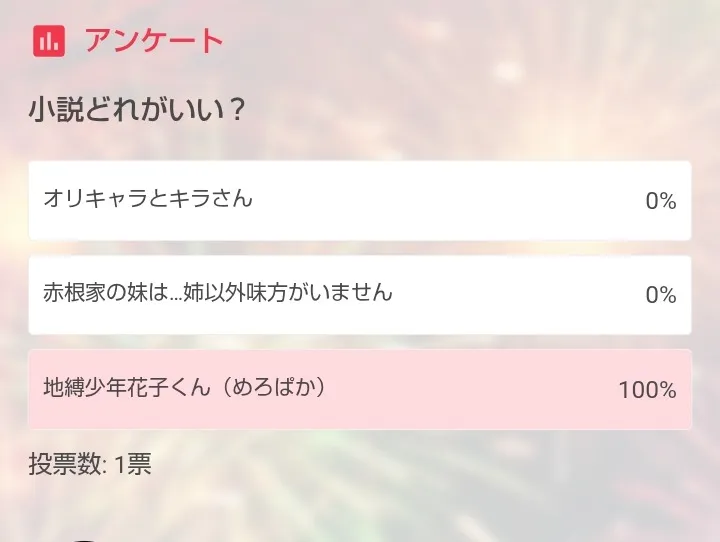Click the 1票 count number
This screenshot has width=720, height=542.
pyautogui.click(x=132, y=464)
